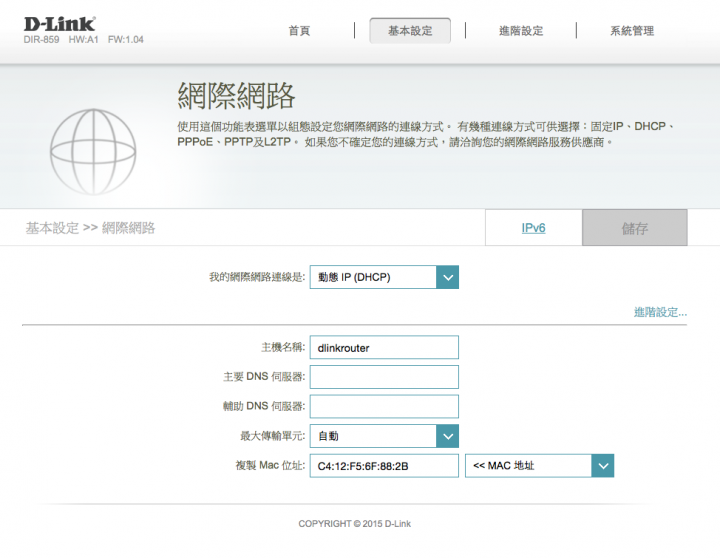
Task: Open the 首頁 home tab
Action: click(299, 31)
